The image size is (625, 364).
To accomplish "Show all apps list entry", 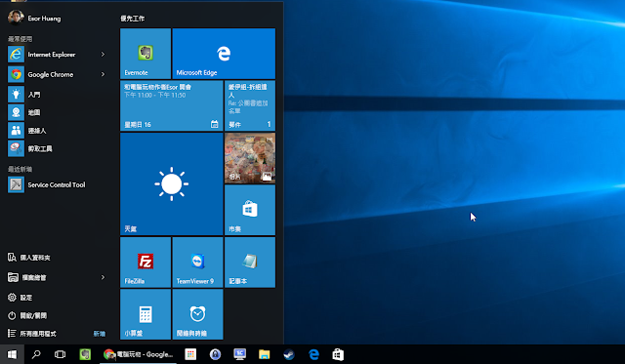I will click(x=58, y=334).
